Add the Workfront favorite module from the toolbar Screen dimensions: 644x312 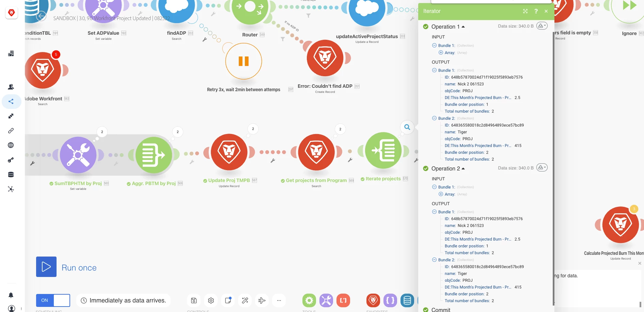[373, 300]
